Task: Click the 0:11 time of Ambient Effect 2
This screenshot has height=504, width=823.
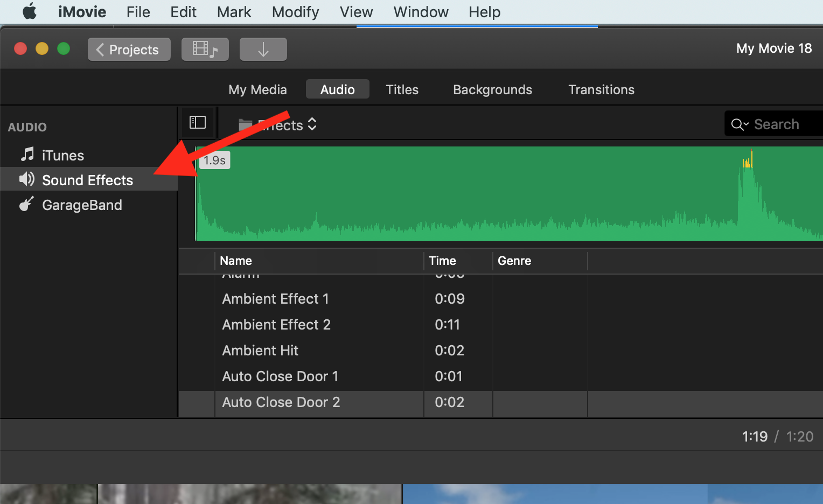Action: 448,325
